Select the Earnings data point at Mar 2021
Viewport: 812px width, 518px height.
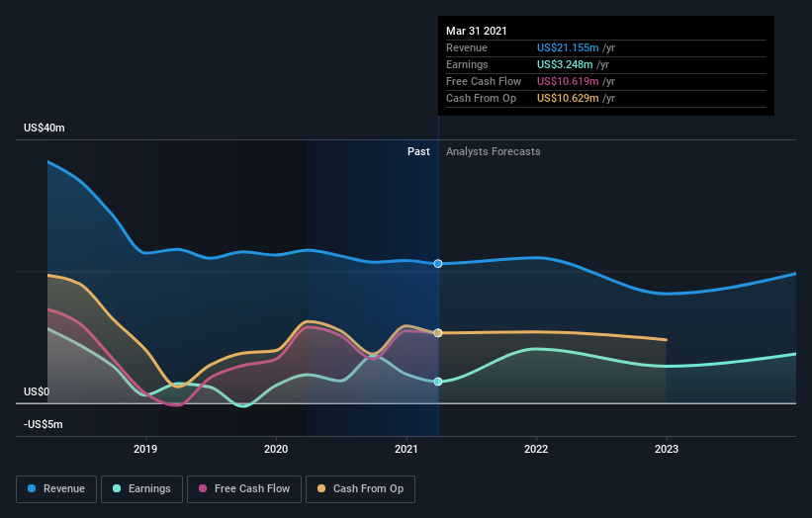click(438, 382)
